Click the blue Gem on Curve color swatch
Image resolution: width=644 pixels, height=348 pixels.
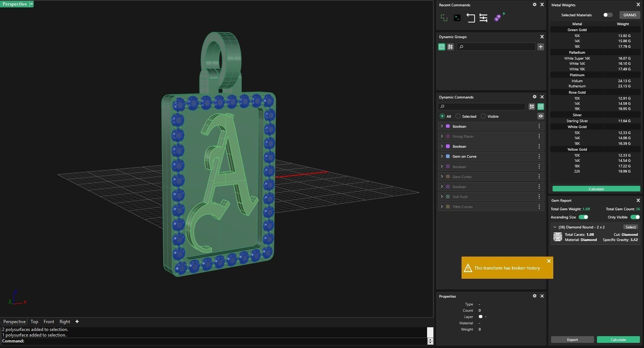tap(448, 156)
